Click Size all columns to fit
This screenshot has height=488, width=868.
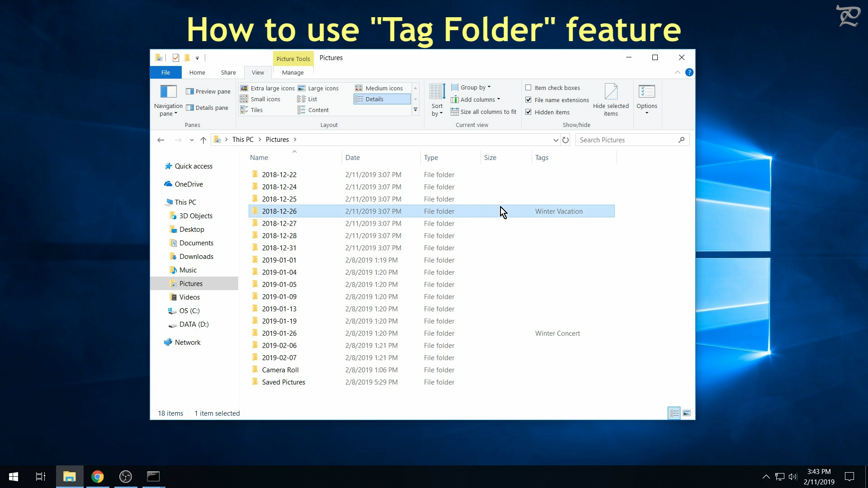484,112
